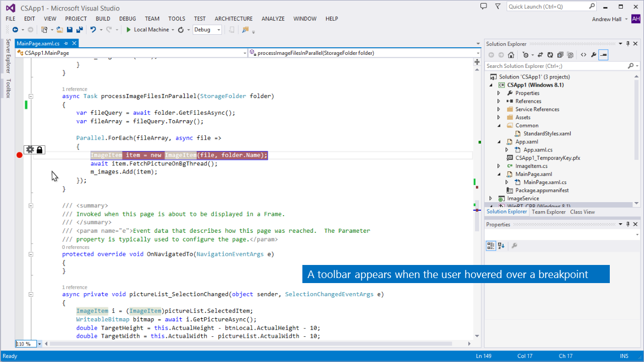Toggle Categorized view in Properties panel
This screenshot has width=644, height=362.
click(x=491, y=246)
